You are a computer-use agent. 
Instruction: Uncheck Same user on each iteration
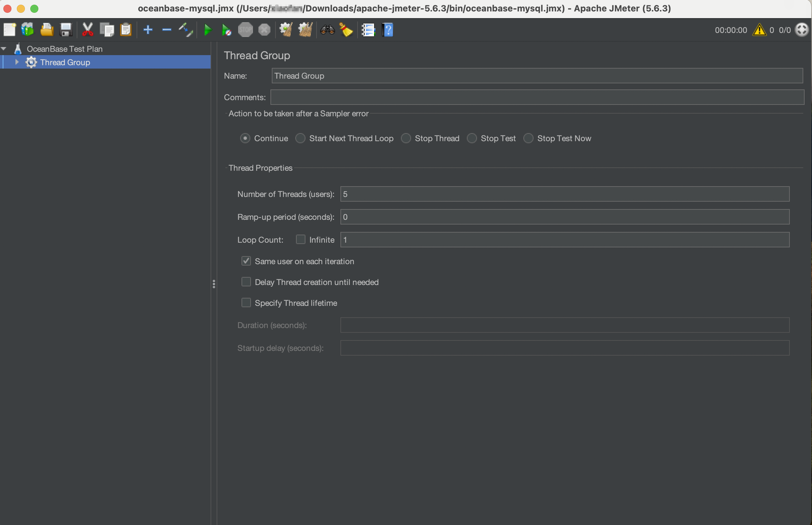point(246,261)
